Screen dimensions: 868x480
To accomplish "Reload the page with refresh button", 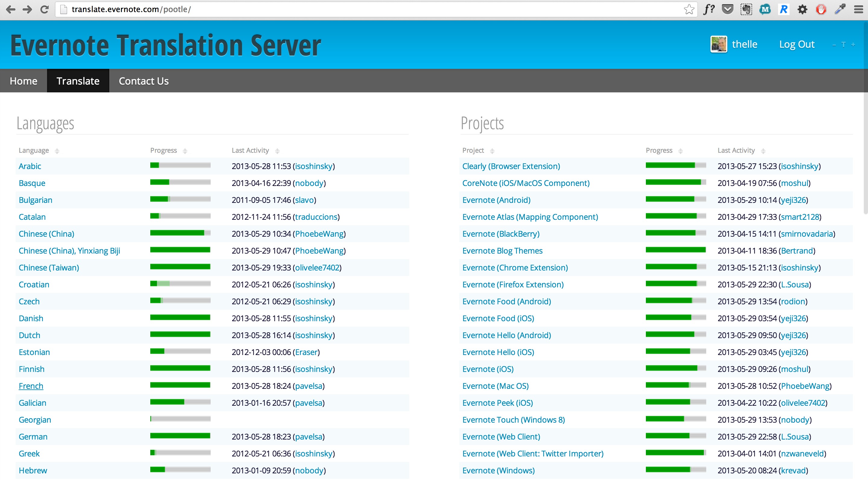I will click(44, 9).
